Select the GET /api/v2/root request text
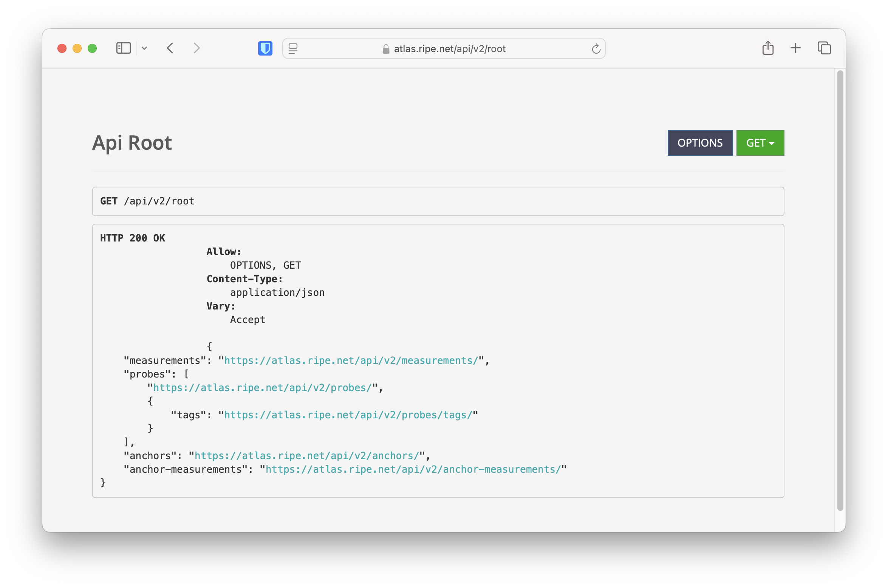 pyautogui.click(x=147, y=201)
